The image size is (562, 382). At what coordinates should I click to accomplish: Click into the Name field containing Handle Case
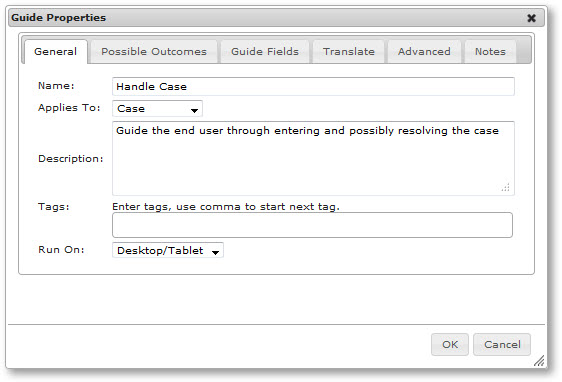[x=313, y=86]
